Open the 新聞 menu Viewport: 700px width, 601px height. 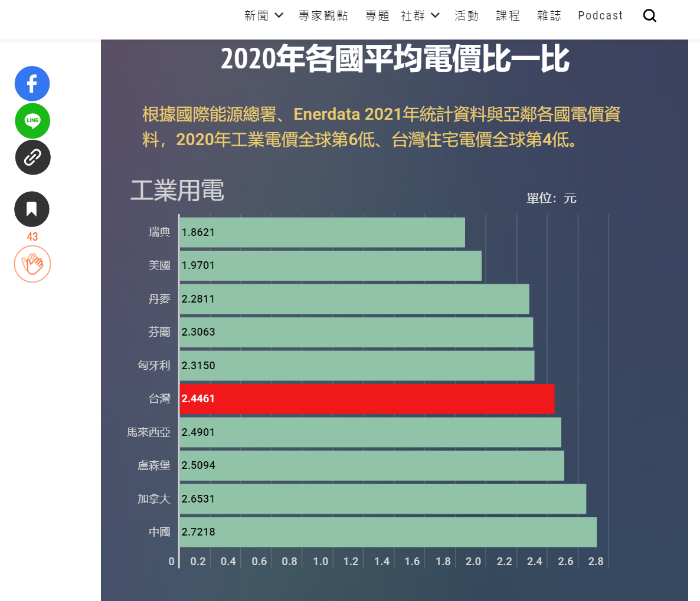257,15
